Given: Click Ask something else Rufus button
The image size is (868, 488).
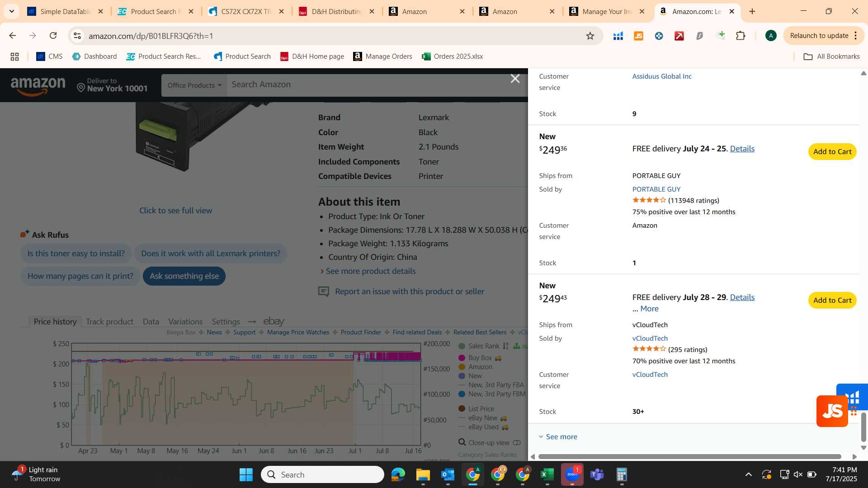Looking at the screenshot, I should (184, 276).
